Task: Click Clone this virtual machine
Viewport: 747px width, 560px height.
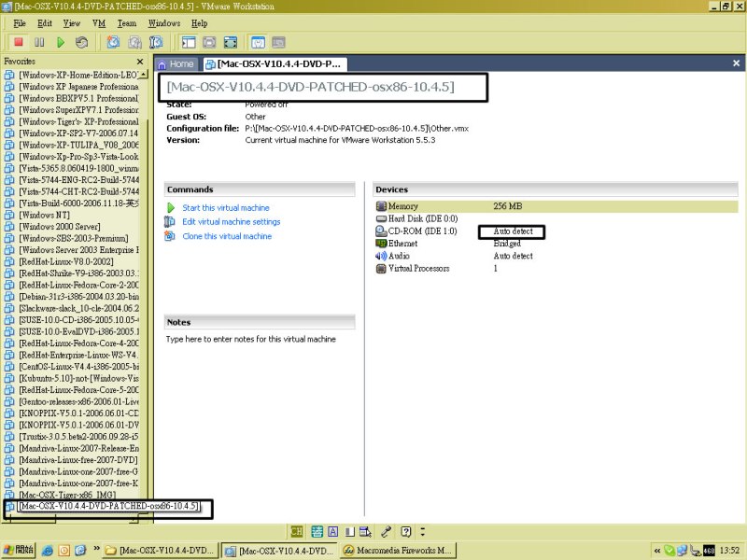Action: click(227, 236)
